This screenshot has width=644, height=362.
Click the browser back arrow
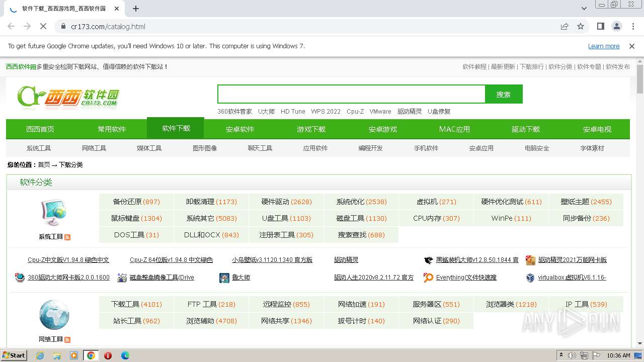[x=11, y=26]
